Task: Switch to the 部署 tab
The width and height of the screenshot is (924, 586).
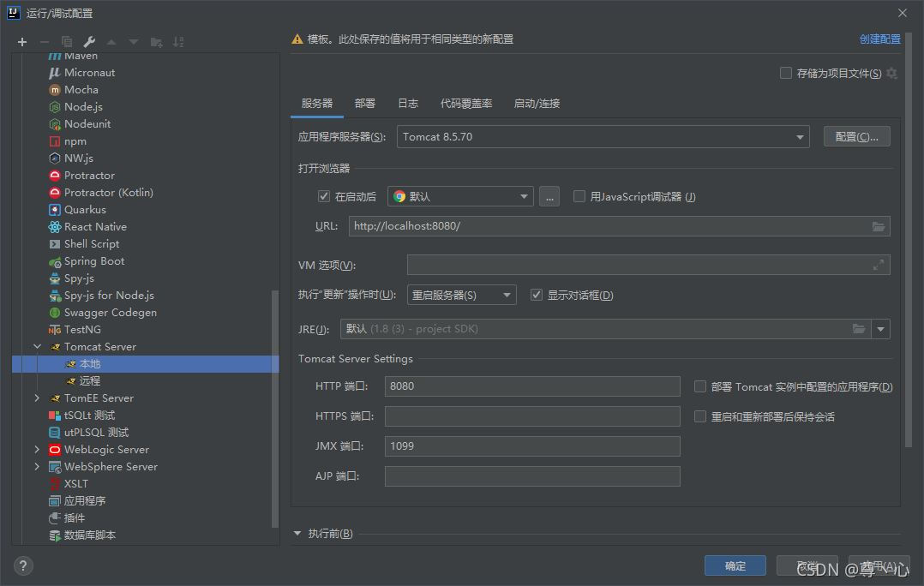Action: 365,103
